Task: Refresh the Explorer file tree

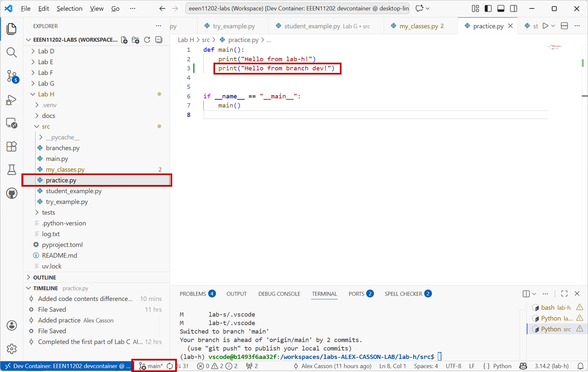Action: 147,40
